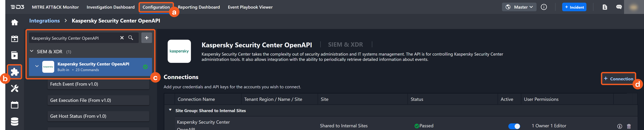Open the chat bubble icon in header
The image size is (644, 130).
619,7
